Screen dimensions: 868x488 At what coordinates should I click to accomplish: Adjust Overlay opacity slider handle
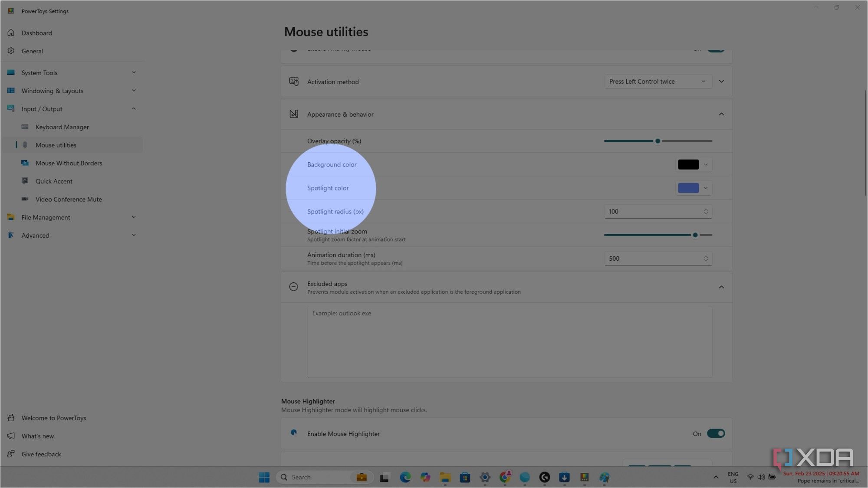coord(658,141)
